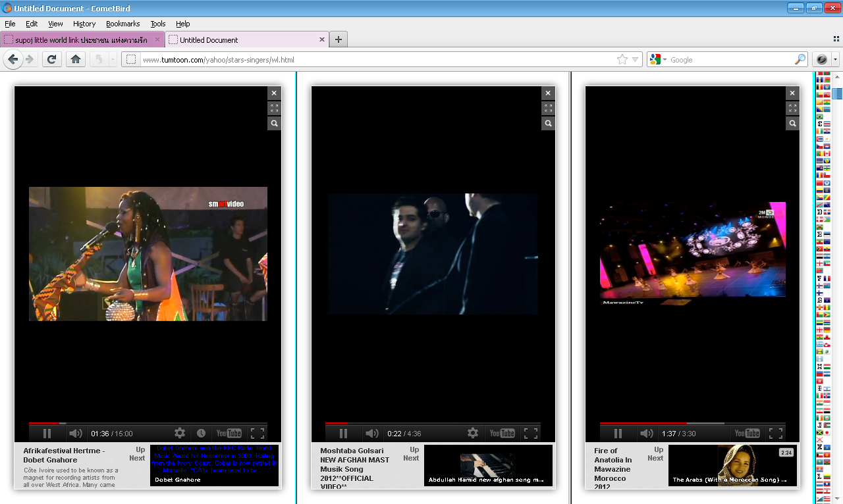Open the Google search engine dropdown

(x=665, y=60)
